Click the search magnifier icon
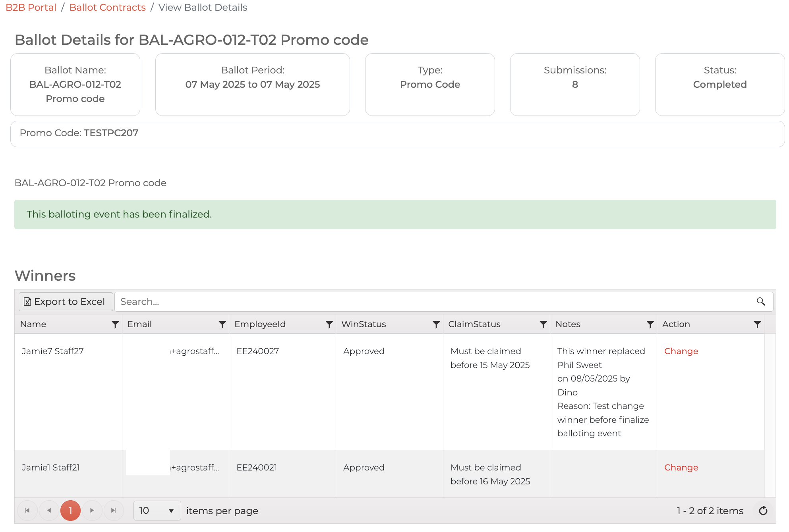The width and height of the screenshot is (789, 532). pos(761,302)
